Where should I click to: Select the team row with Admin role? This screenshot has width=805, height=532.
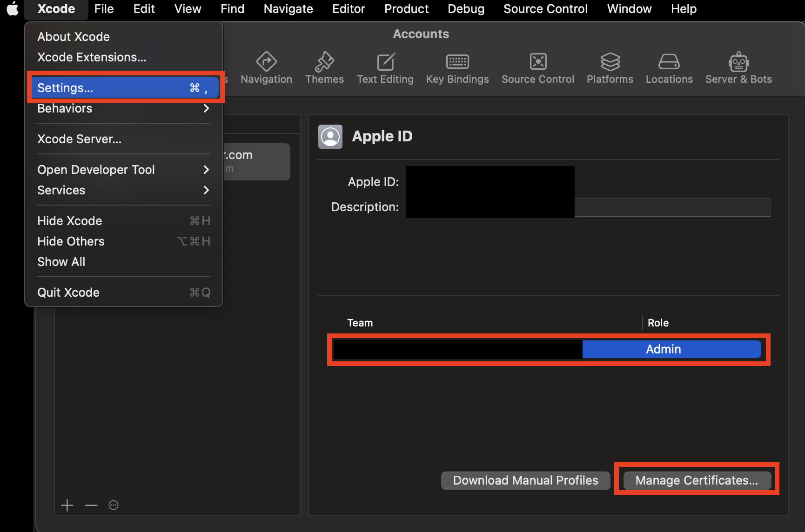pos(548,349)
